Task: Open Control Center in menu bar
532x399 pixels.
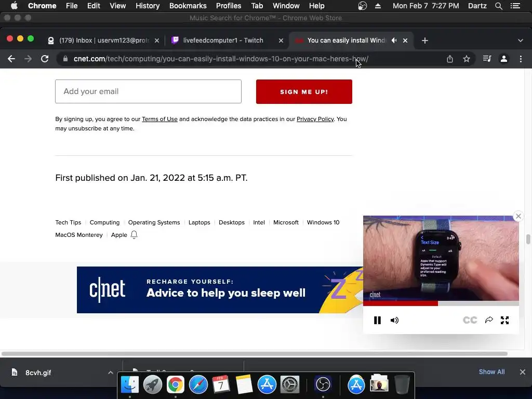Action: (515, 6)
